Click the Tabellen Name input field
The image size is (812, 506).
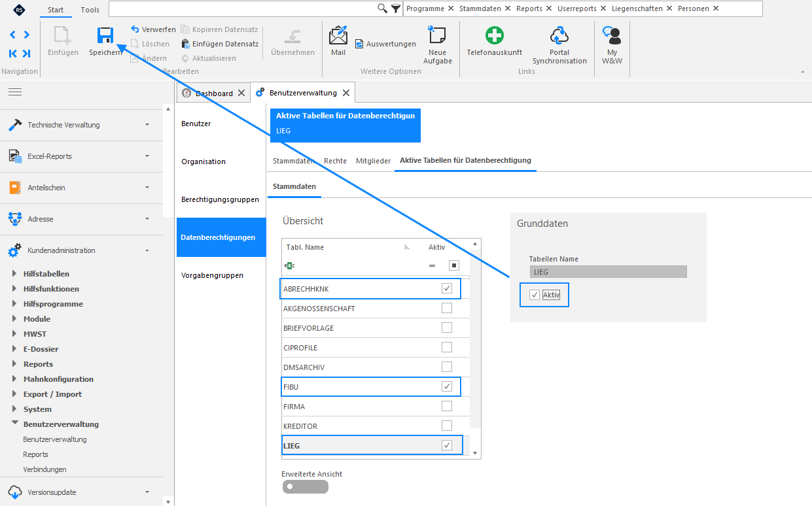click(608, 271)
